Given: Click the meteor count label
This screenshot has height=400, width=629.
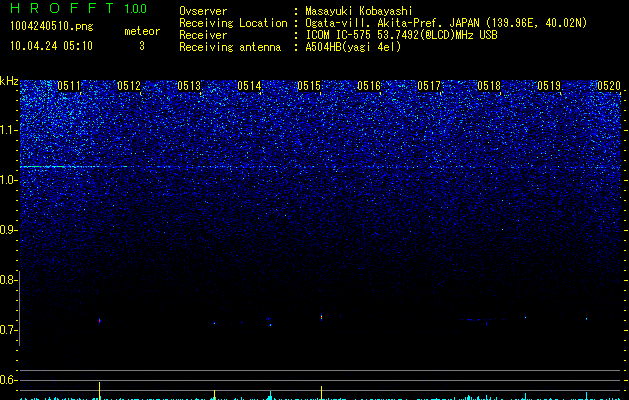Looking at the screenshot, I should [x=142, y=31].
